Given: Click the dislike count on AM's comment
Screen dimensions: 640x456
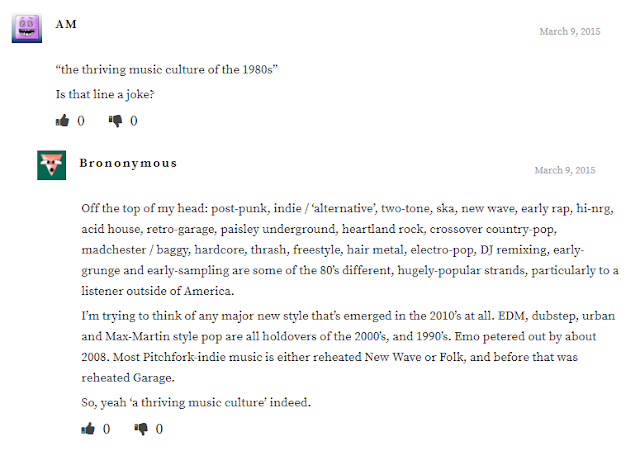Looking at the screenshot, I should [x=133, y=121].
